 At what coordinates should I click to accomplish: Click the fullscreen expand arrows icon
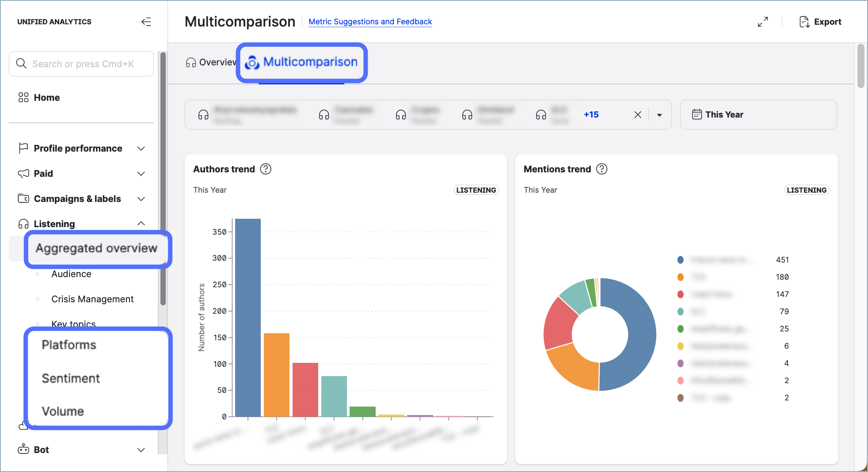(x=762, y=22)
